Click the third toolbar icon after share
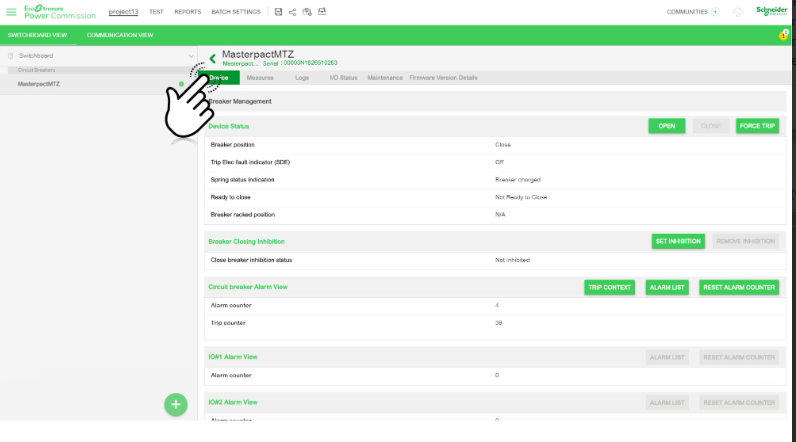 [x=307, y=12]
